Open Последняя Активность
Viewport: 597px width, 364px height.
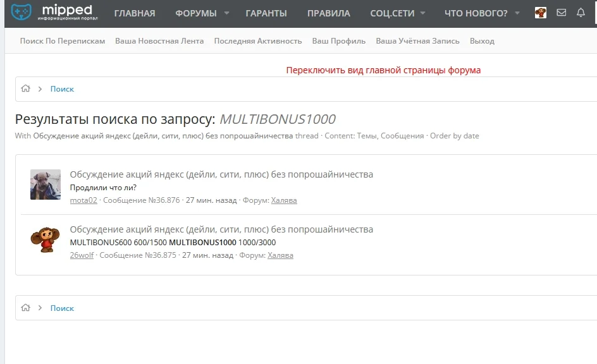click(x=258, y=40)
